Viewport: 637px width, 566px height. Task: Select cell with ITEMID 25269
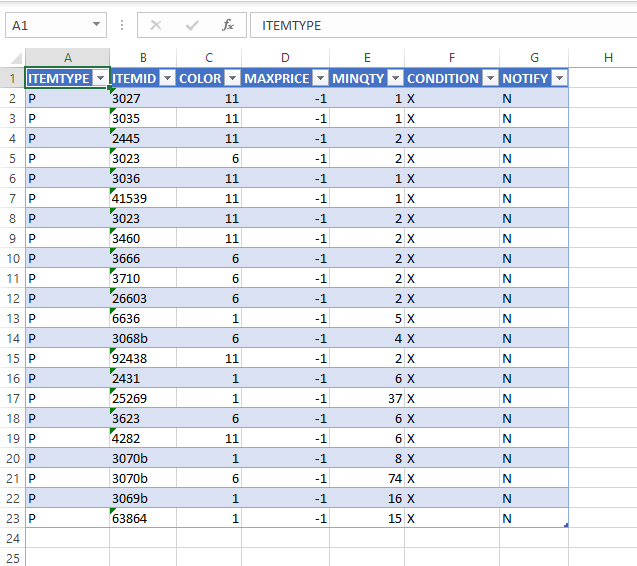[143, 398]
